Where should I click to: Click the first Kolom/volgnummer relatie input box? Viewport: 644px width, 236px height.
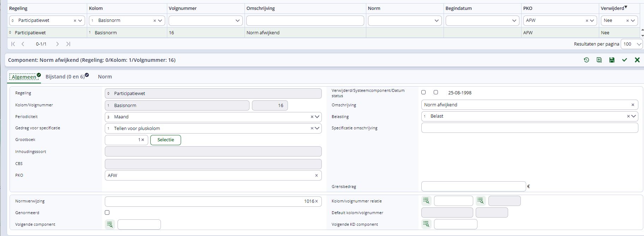[453, 201]
